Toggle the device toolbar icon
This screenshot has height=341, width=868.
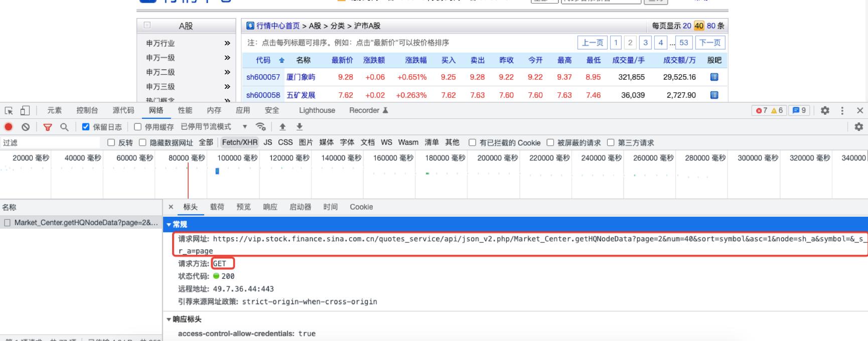point(25,111)
